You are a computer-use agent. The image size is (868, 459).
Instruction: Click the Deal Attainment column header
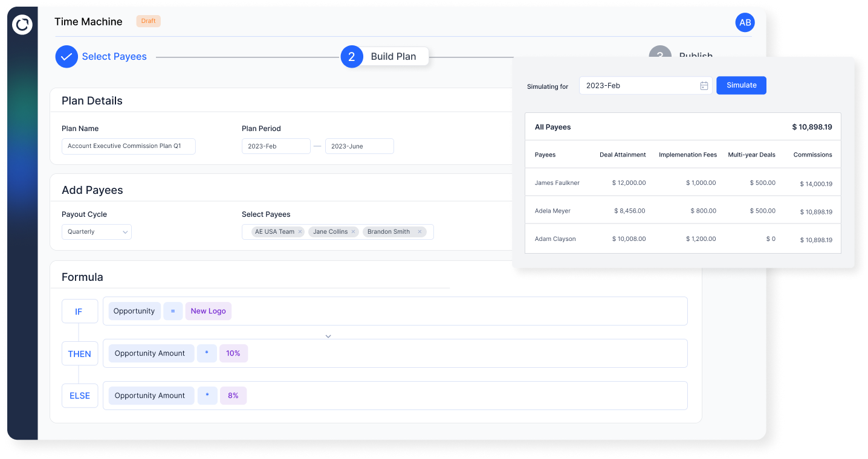[x=623, y=155]
